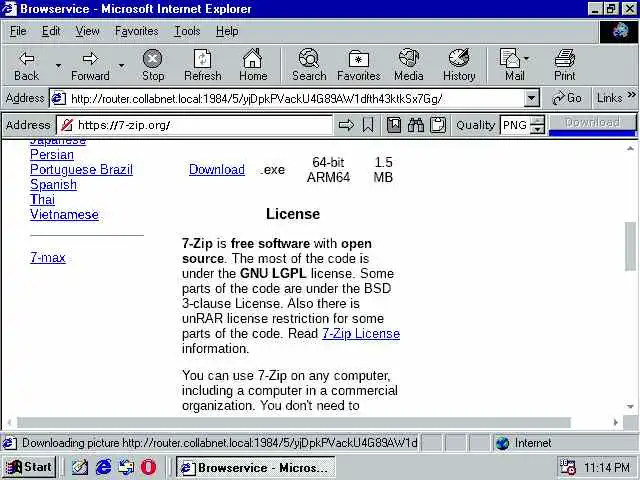The width and height of the screenshot is (640, 480).
Task: Open the Portuguese Brazil language link
Action: [x=81, y=170]
